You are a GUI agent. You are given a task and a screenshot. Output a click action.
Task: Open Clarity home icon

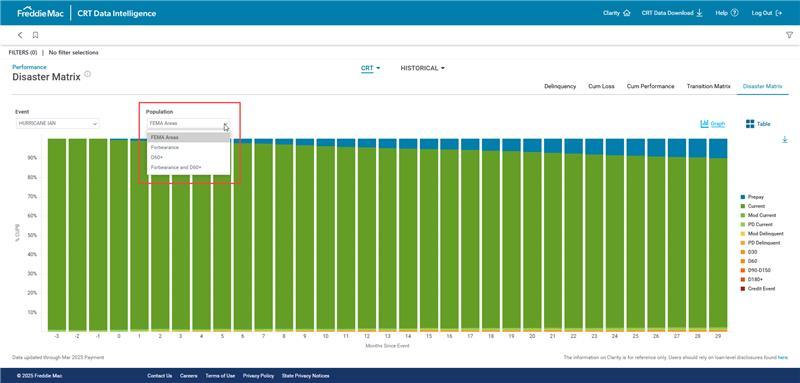627,13
